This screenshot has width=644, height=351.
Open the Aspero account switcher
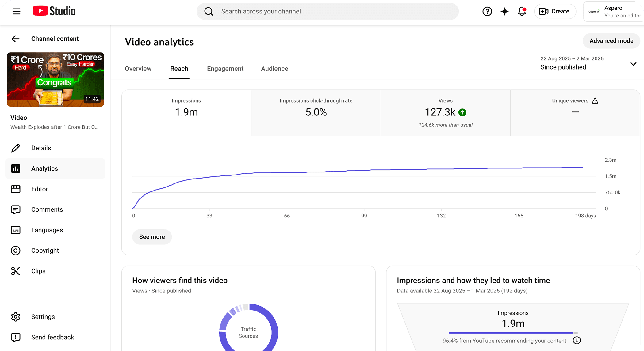pos(613,12)
